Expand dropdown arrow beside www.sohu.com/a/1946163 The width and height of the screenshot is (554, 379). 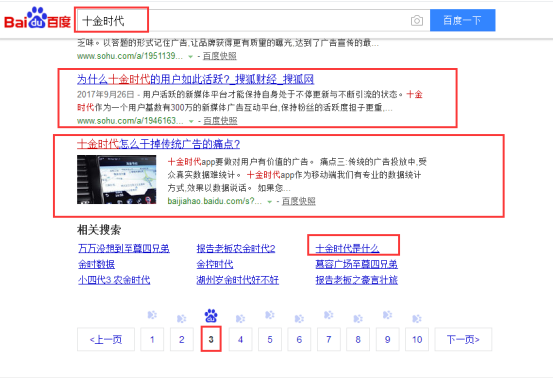[x=191, y=121]
